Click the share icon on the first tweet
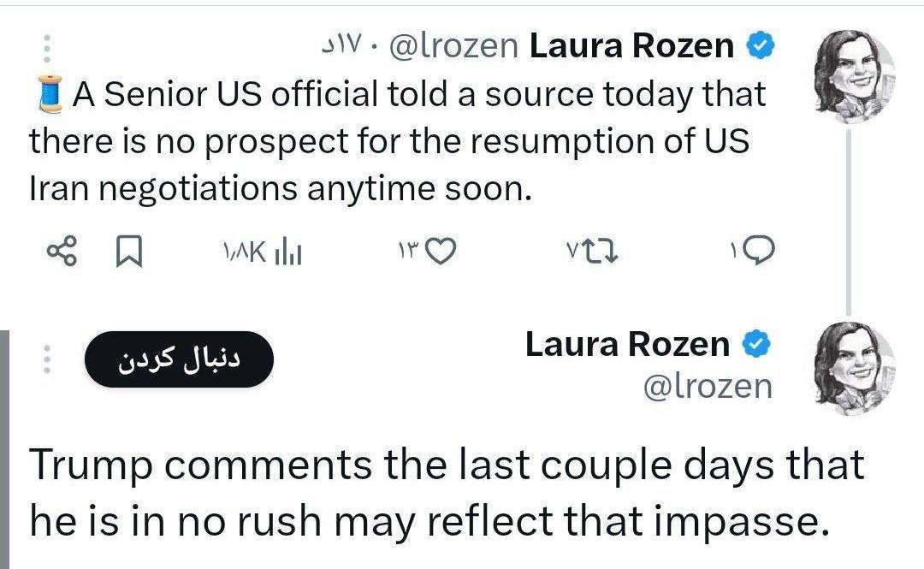The width and height of the screenshot is (924, 569). [x=61, y=251]
